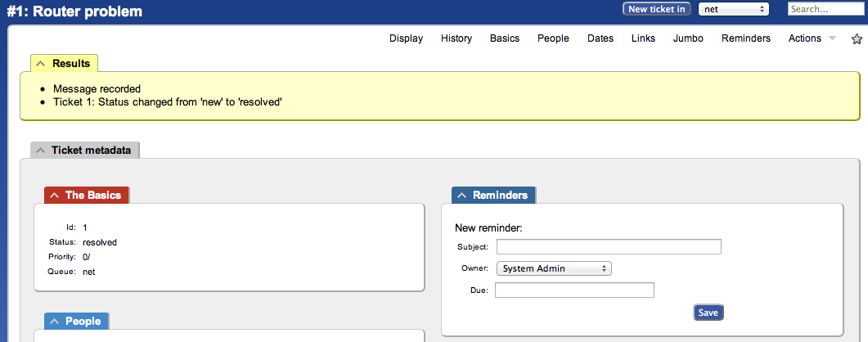Screen dimensions: 868x342
Task: Save the new reminder
Action: (x=708, y=313)
